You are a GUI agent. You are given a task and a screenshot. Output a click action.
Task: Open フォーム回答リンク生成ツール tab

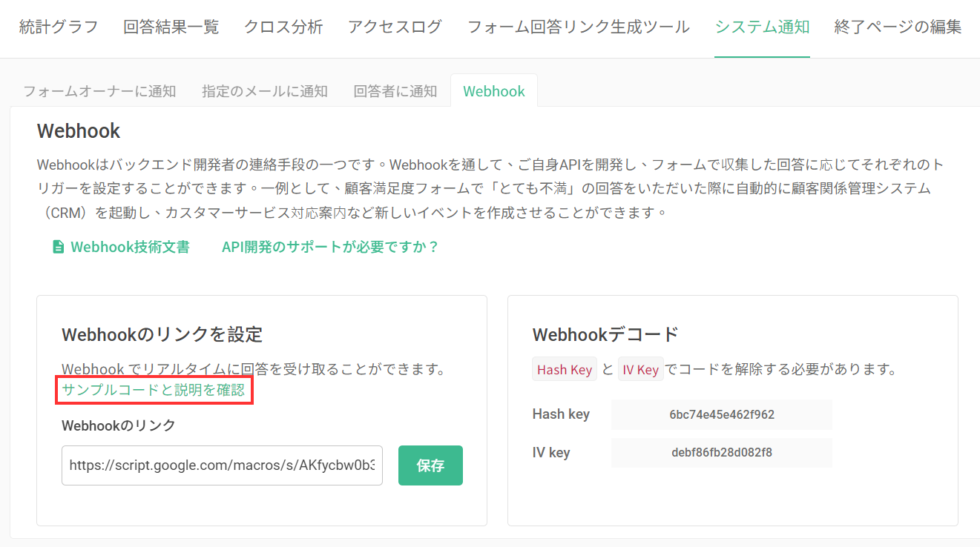(579, 27)
